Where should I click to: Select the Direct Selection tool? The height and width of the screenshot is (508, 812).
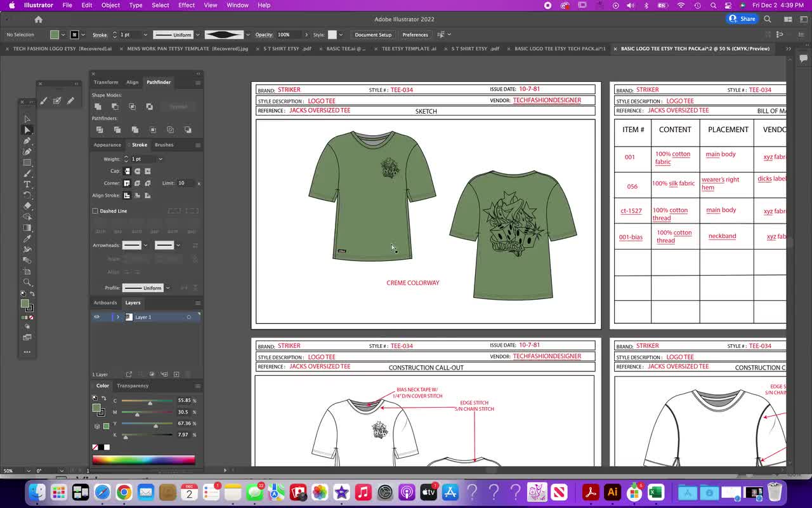coord(27,130)
